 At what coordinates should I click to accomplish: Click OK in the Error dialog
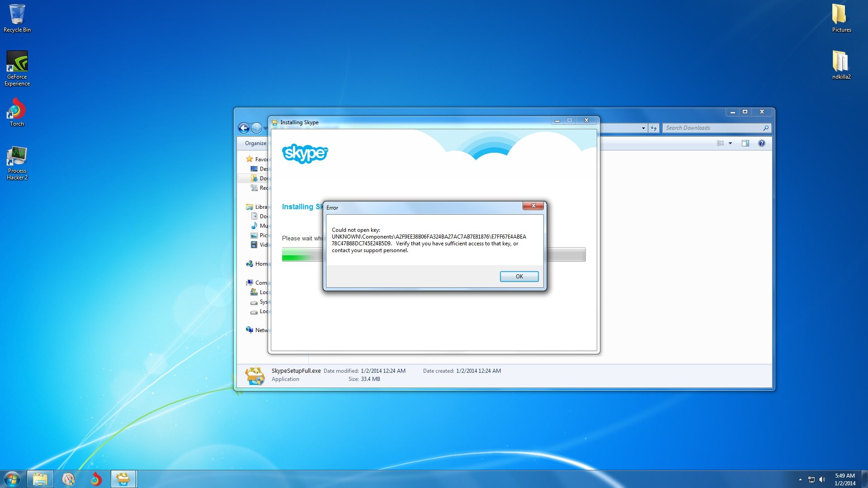519,276
